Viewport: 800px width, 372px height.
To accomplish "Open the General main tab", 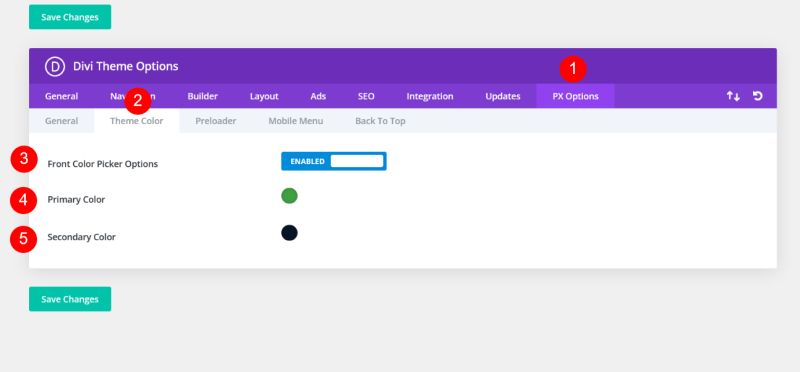I will [x=61, y=96].
